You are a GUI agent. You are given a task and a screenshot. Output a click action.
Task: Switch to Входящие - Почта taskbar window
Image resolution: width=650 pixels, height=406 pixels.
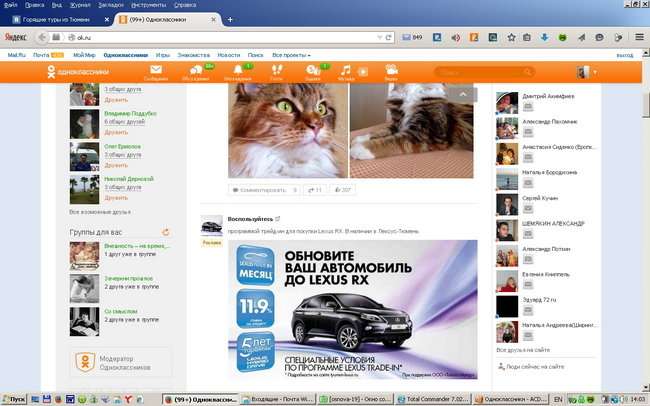click(x=278, y=399)
